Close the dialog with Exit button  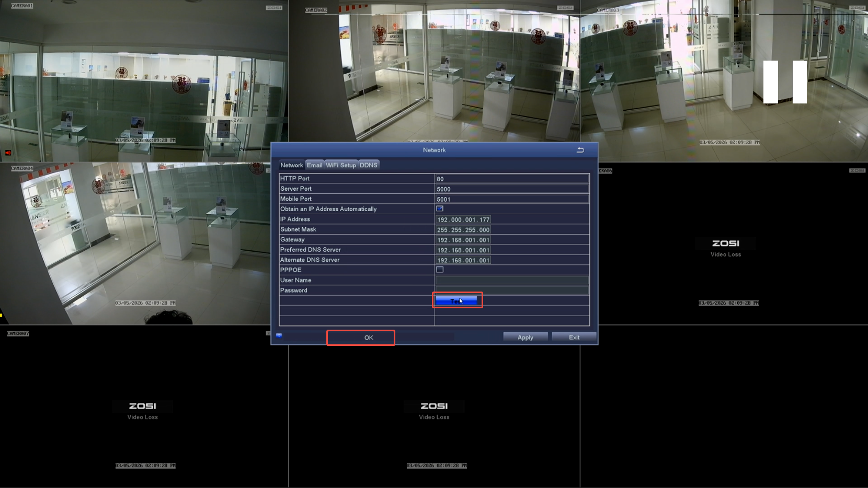tap(574, 338)
